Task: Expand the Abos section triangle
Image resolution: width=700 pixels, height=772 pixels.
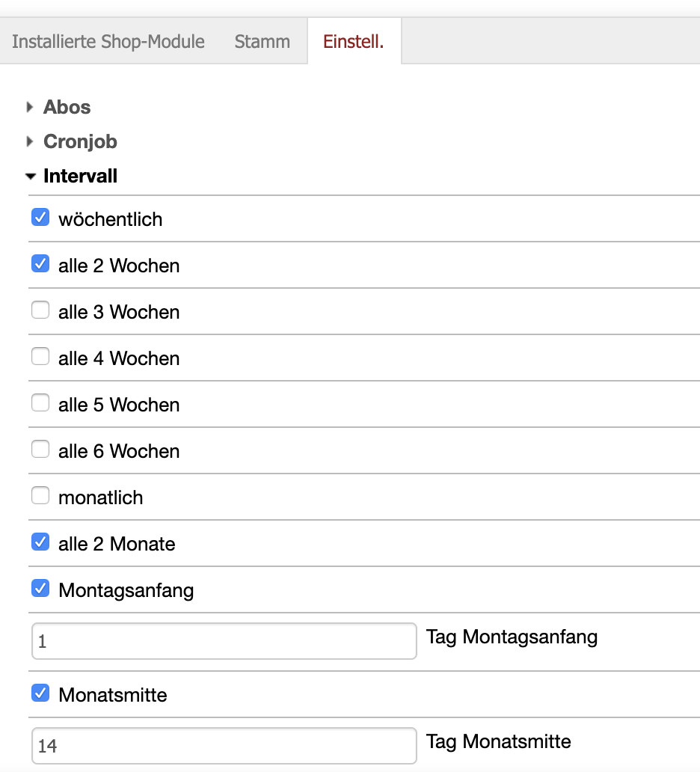Action: point(30,108)
